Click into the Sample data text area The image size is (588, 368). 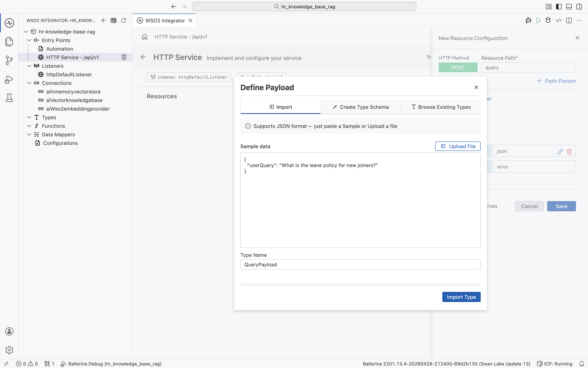pyautogui.click(x=360, y=200)
